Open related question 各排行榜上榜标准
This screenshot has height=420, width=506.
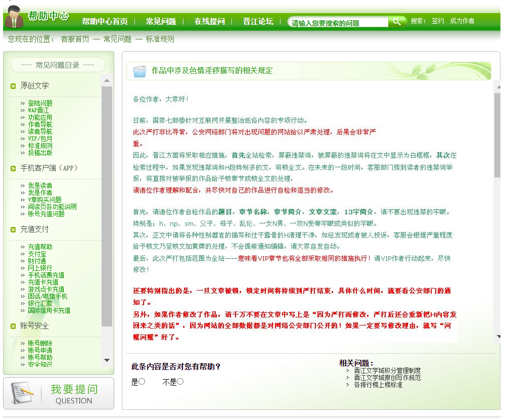click(378, 385)
